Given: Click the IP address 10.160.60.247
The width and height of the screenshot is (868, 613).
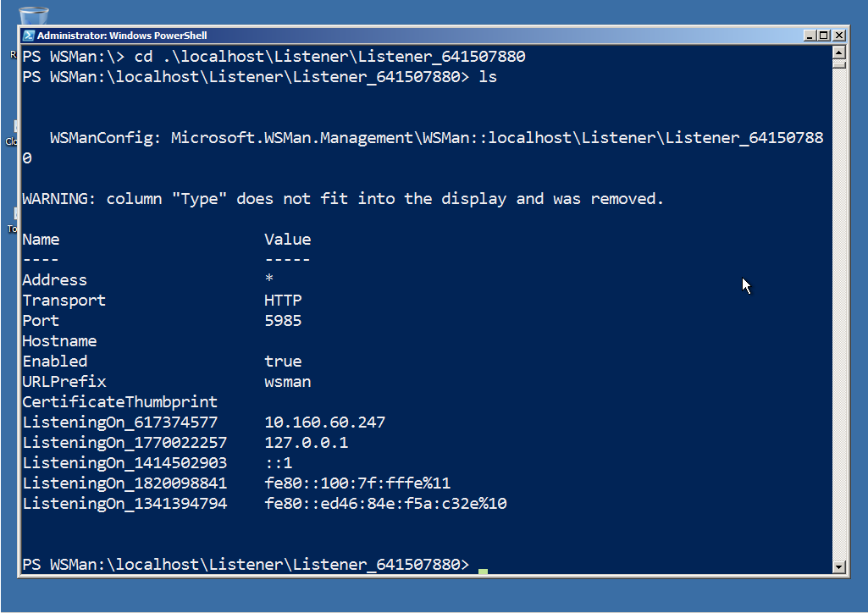Looking at the screenshot, I should pyautogui.click(x=325, y=422).
